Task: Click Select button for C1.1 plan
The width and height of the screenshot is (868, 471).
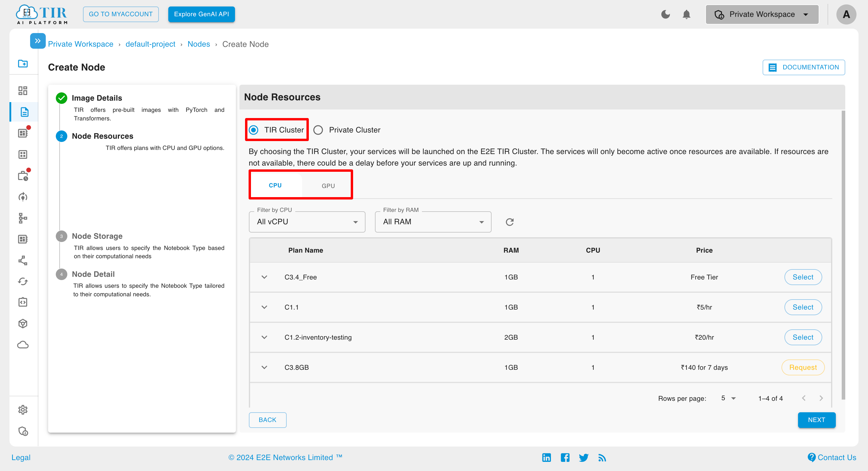Action: (803, 307)
